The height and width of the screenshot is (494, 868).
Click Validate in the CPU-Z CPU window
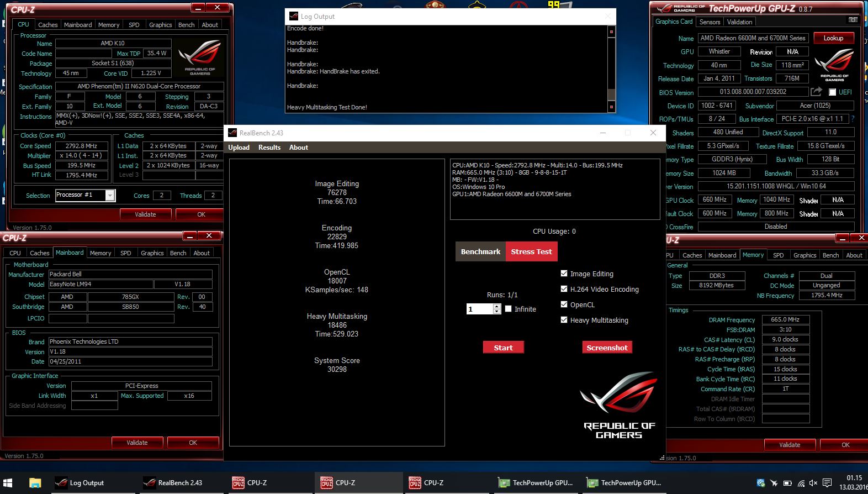coord(145,214)
